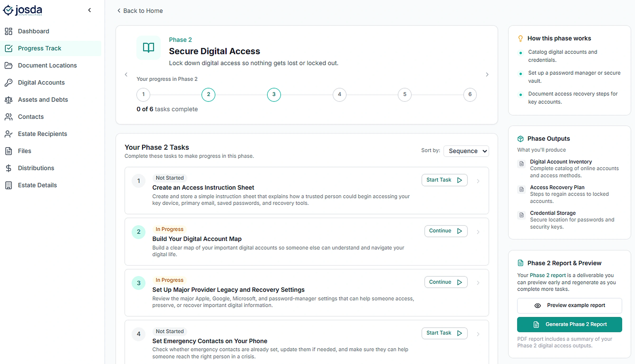Screen dimensions: 635x364
Task: Click the play icon in task 4 Start Task
Action: point(460,333)
